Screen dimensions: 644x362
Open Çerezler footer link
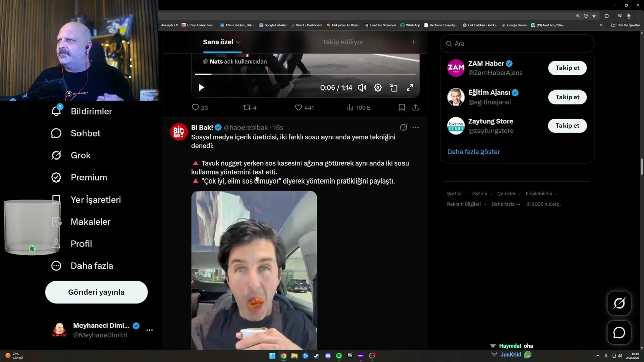point(506,194)
